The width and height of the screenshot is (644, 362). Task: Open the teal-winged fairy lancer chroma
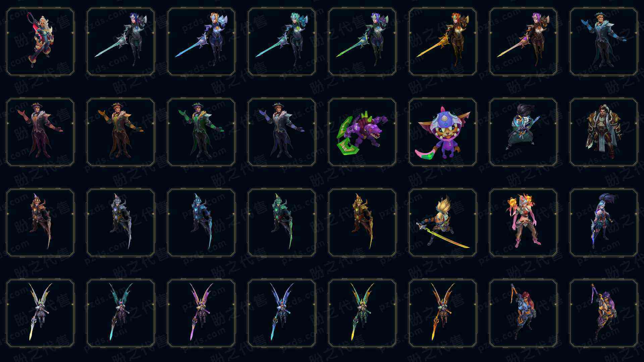[x=121, y=313]
